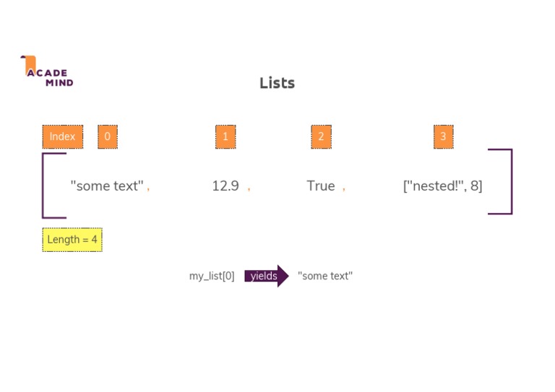
Task: Click the orange index 2 box
Action: point(321,136)
